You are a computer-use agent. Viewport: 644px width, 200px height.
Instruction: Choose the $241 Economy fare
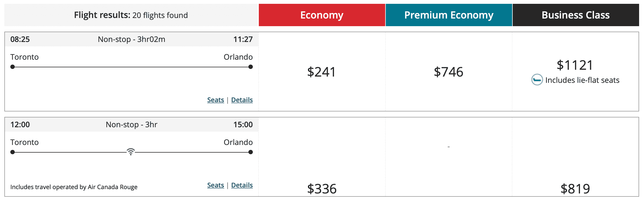point(322,72)
